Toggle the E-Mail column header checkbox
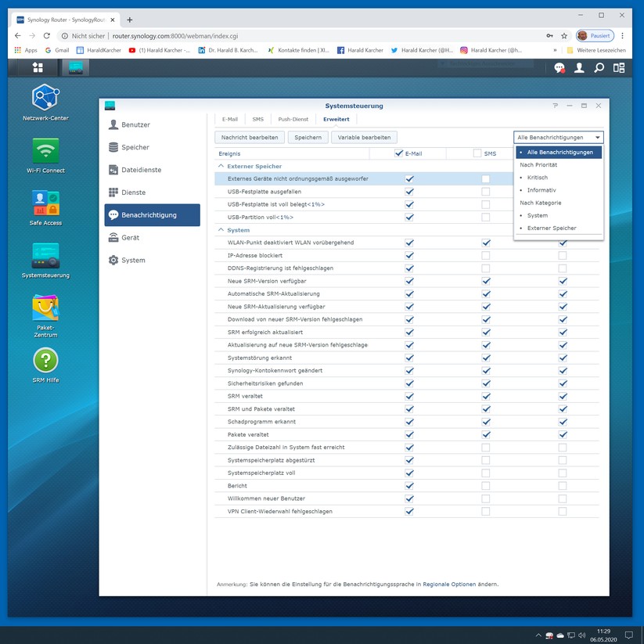This screenshot has height=644, width=644. (399, 153)
